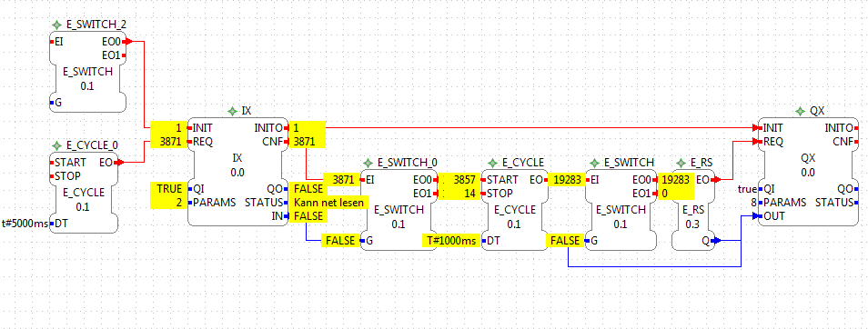This screenshot has height=329, width=868.
Task: Click the green star icon beside E_SWITCH_2
Action: (56, 25)
